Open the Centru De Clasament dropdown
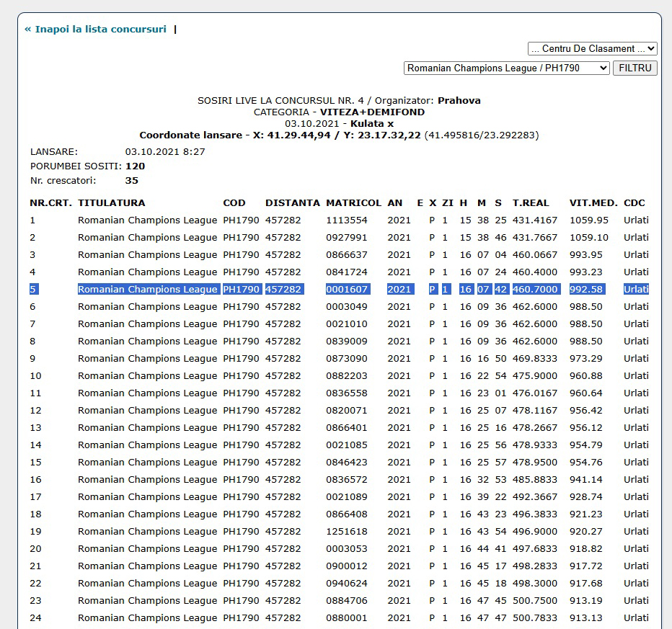This screenshot has height=629, width=672. (x=592, y=49)
